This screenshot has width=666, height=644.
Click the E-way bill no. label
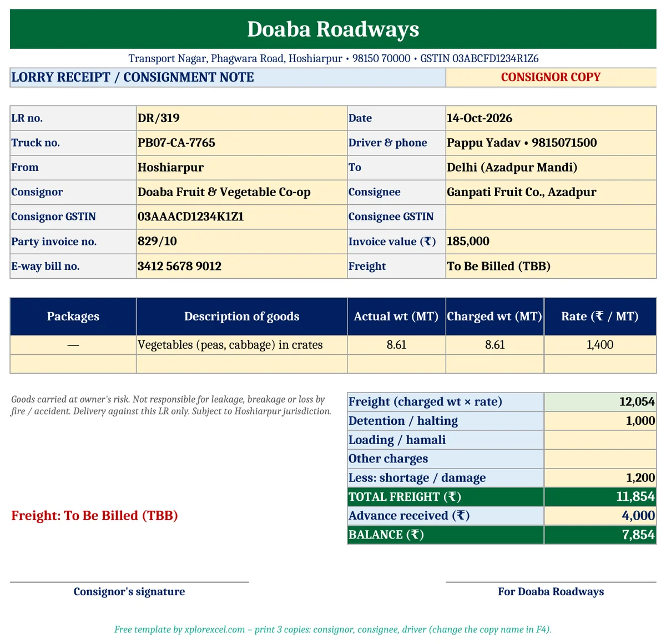[x=73, y=266]
